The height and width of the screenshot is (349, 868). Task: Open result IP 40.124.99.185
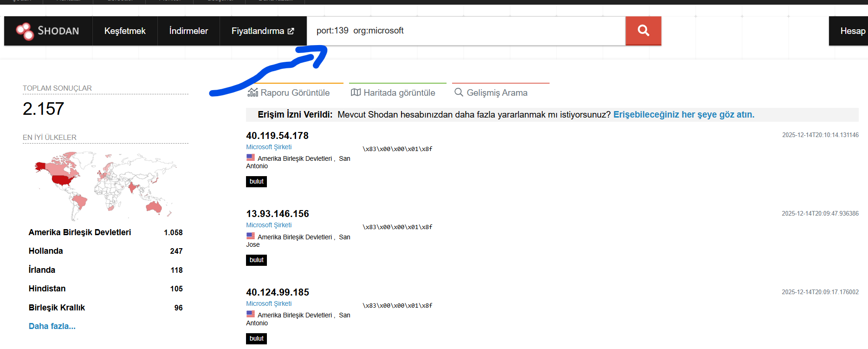click(x=277, y=292)
